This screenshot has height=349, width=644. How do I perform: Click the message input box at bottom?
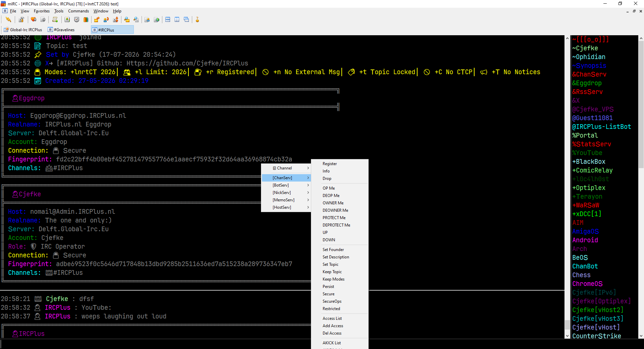click(x=322, y=344)
